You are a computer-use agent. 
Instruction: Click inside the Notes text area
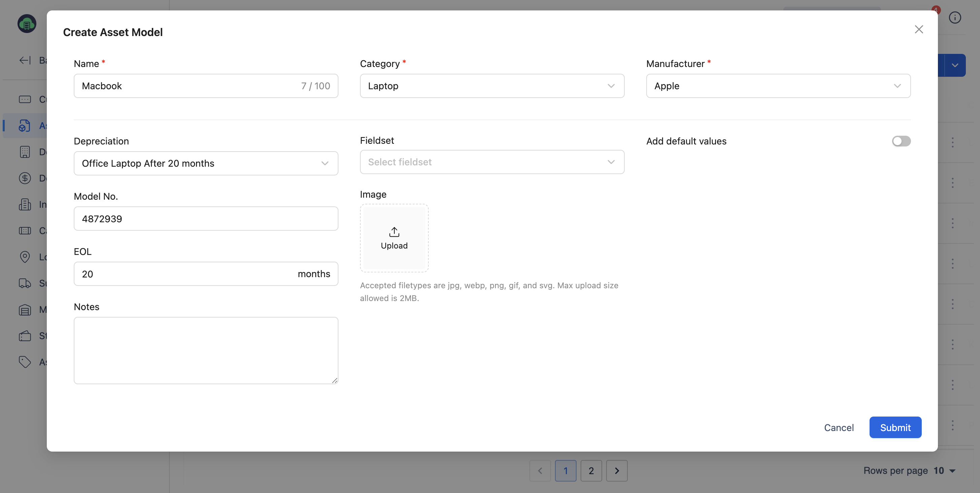pyautogui.click(x=206, y=350)
